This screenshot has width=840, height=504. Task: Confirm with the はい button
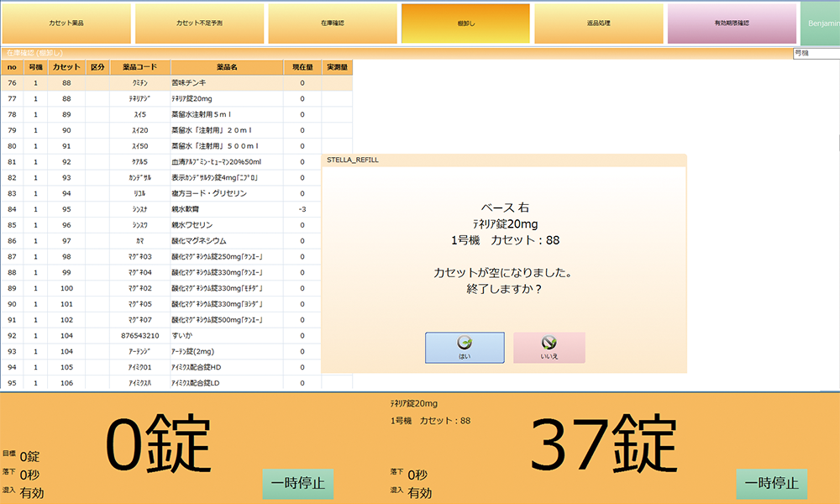(465, 348)
